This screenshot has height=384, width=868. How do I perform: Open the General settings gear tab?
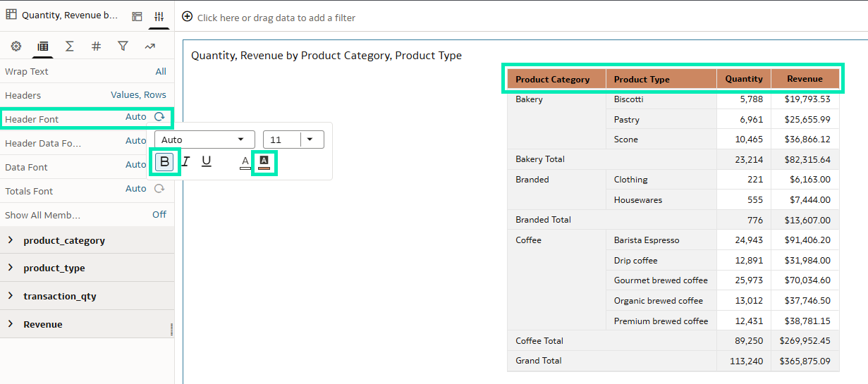click(16, 47)
